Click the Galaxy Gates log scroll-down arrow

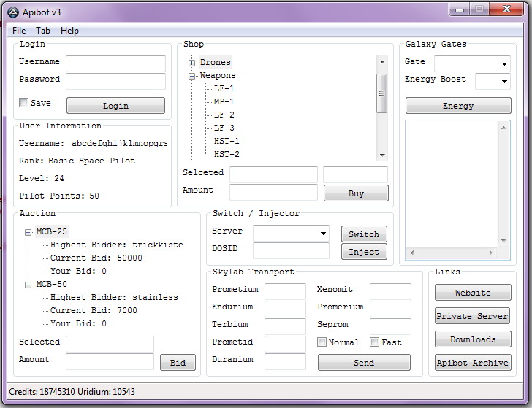(x=503, y=241)
